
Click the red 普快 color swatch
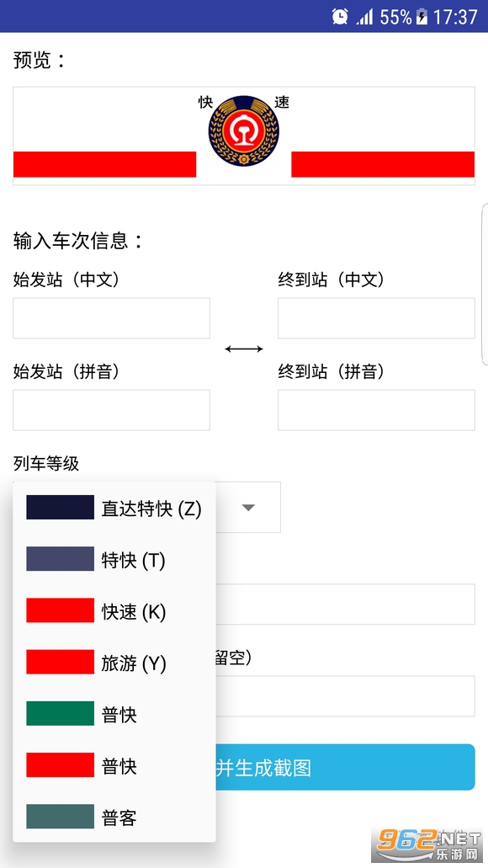pyautogui.click(x=61, y=765)
